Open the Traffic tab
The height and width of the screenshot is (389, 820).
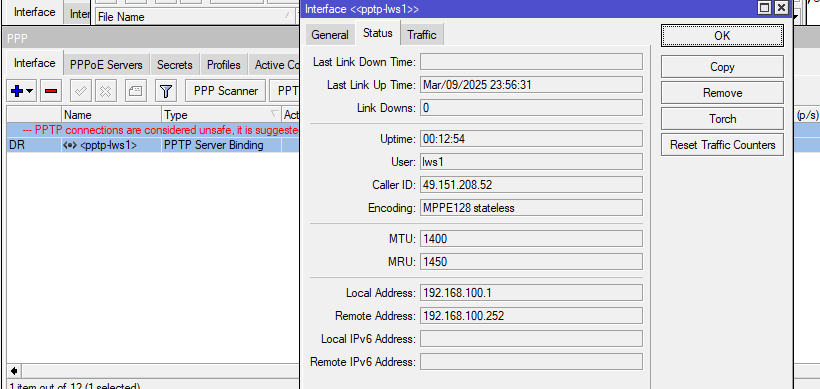coord(422,35)
